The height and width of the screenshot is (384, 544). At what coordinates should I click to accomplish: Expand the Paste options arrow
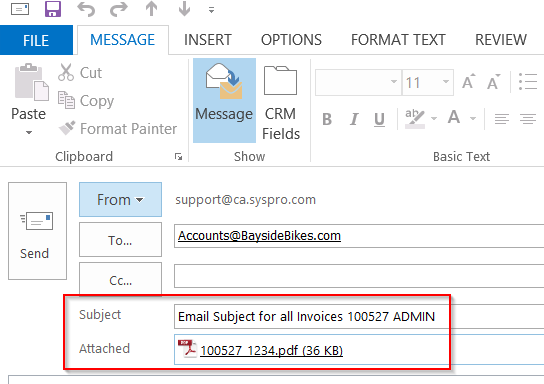coord(29,132)
